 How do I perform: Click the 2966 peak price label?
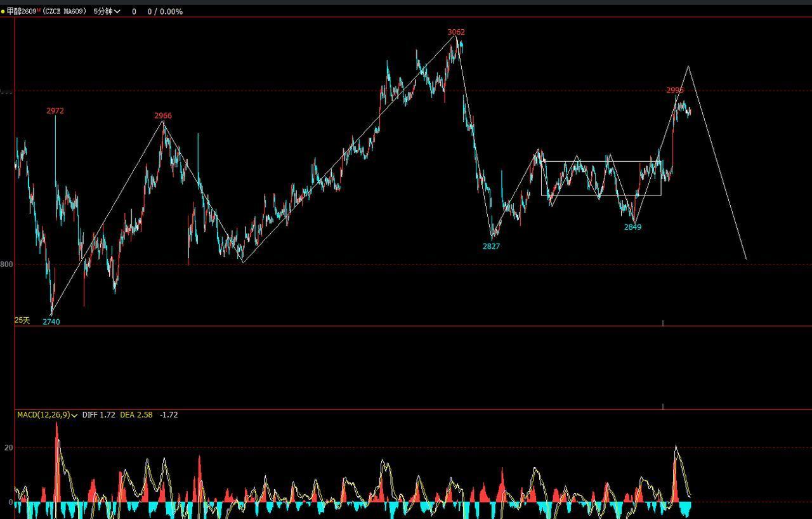click(x=163, y=115)
